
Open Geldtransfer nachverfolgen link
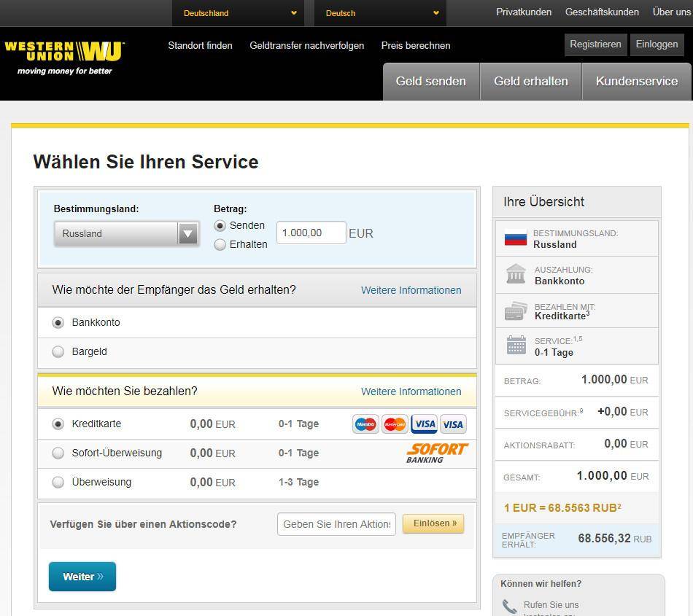(x=306, y=45)
